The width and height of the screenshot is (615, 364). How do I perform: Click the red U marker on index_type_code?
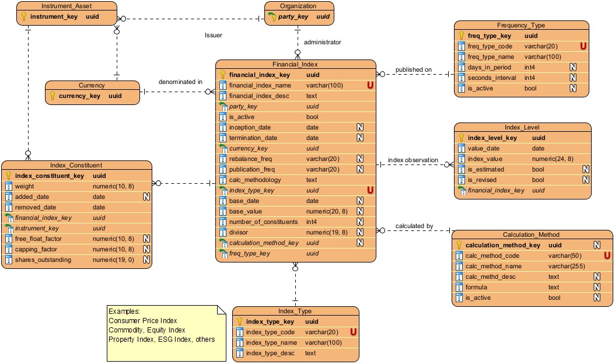pyautogui.click(x=353, y=332)
